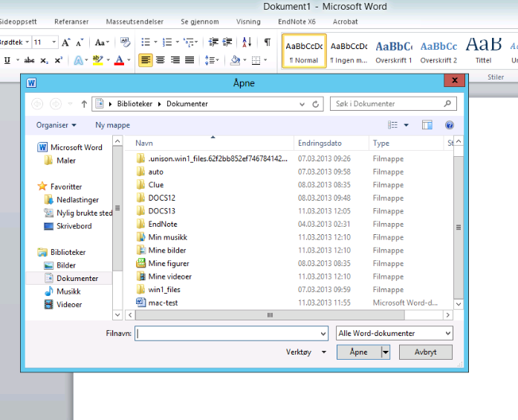Toggle underline formatting

click(7, 60)
